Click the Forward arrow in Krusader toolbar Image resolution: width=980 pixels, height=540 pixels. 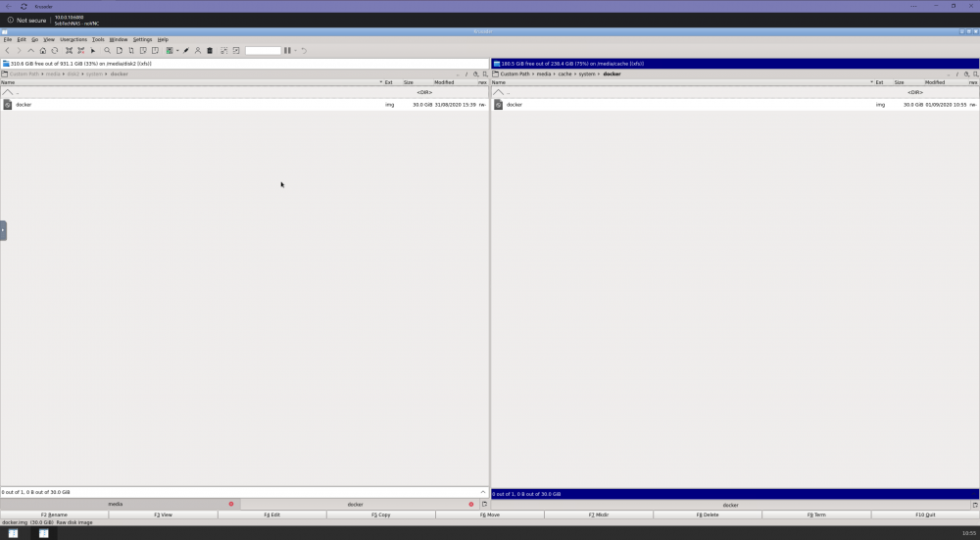20,51
